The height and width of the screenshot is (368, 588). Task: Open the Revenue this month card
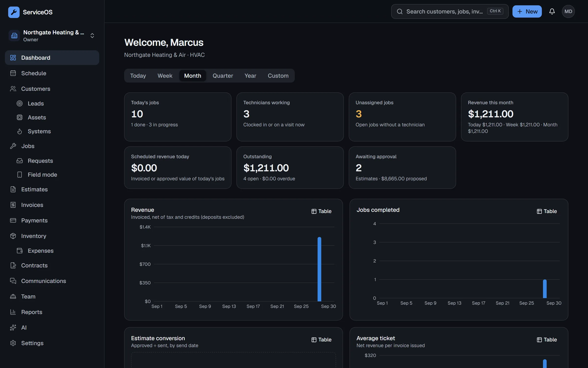(514, 117)
